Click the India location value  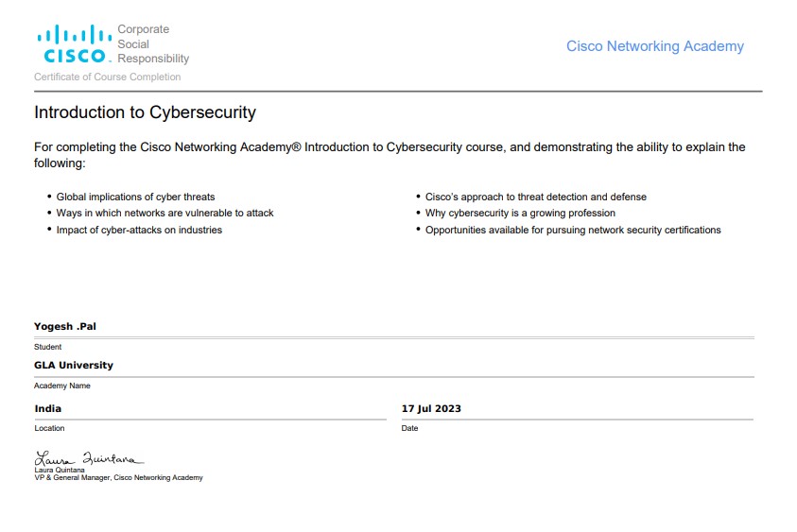coord(48,408)
